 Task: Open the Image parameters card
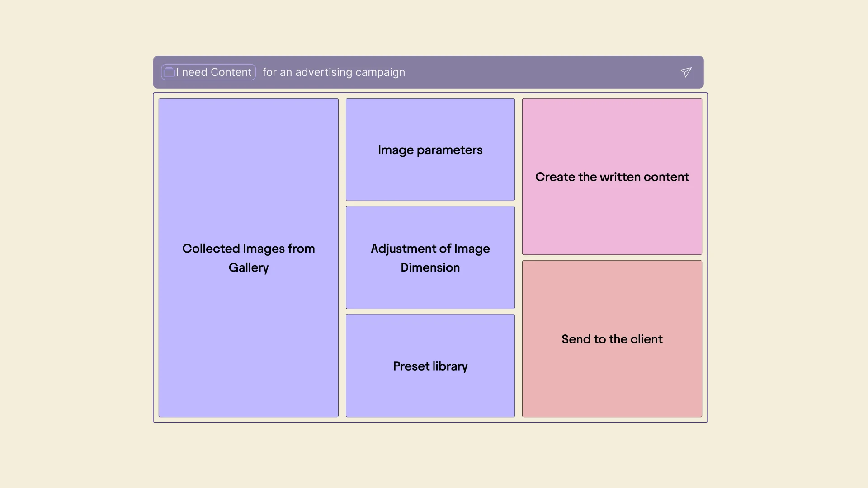[x=430, y=150]
